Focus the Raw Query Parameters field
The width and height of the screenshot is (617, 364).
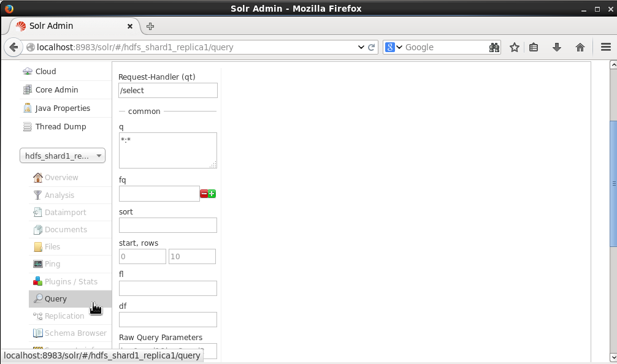(168, 351)
